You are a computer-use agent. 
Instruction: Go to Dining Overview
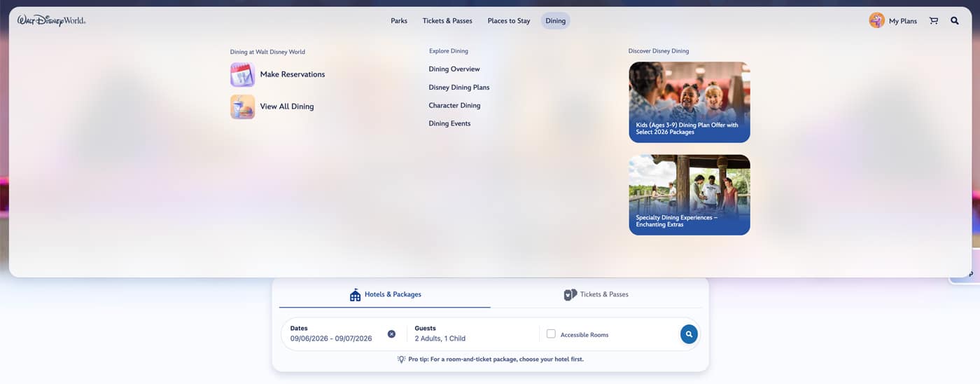(x=454, y=69)
